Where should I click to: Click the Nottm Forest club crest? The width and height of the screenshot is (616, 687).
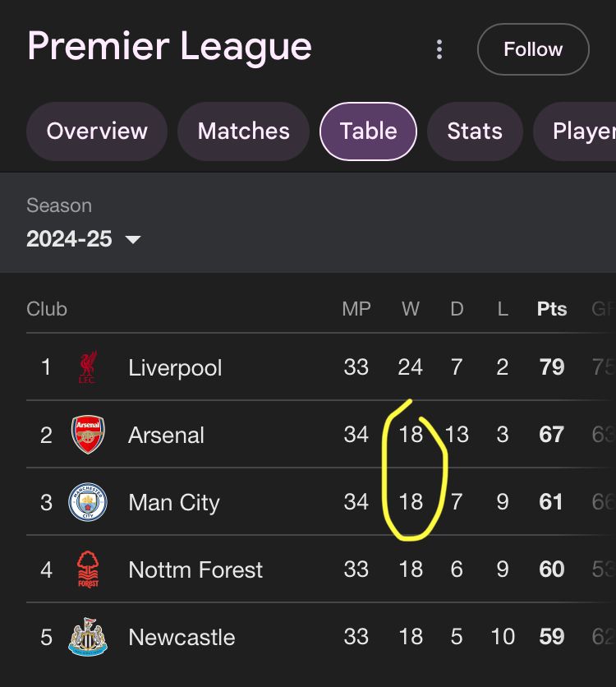[x=88, y=569]
